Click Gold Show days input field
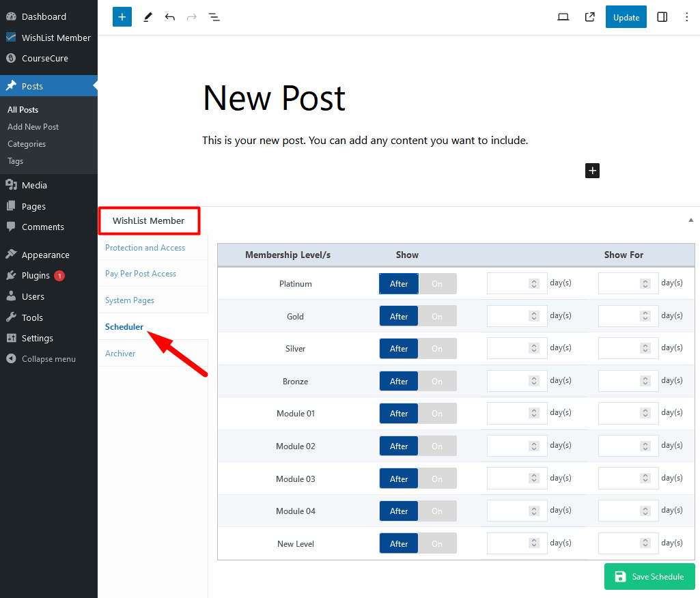This screenshot has width=700, height=598. [x=517, y=316]
